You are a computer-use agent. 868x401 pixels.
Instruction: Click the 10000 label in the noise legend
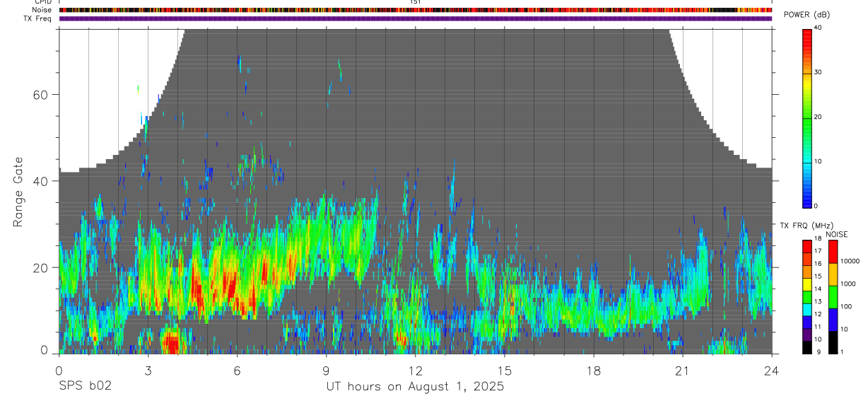851,261
